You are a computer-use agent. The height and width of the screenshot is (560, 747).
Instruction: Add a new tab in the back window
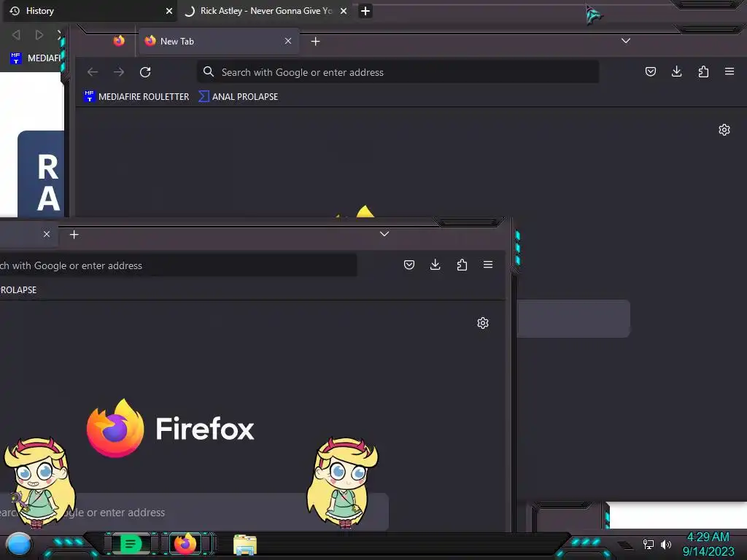pos(365,10)
